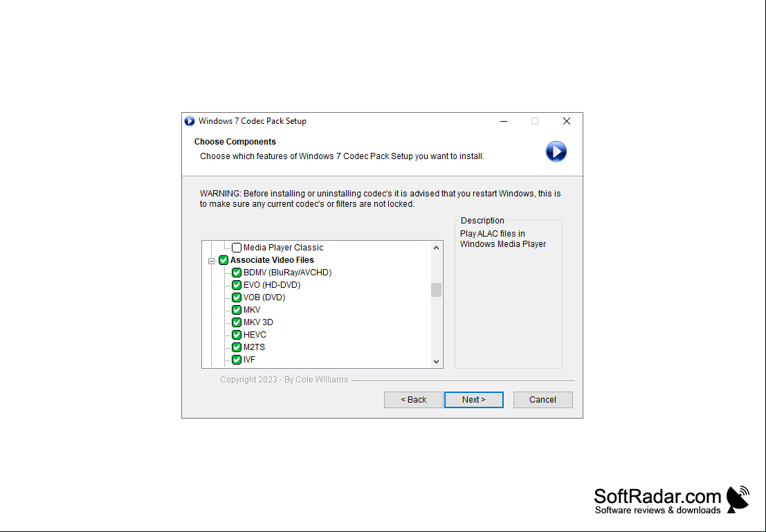The height and width of the screenshot is (532, 766).
Task: Select the HEVC label
Action: coord(255,335)
